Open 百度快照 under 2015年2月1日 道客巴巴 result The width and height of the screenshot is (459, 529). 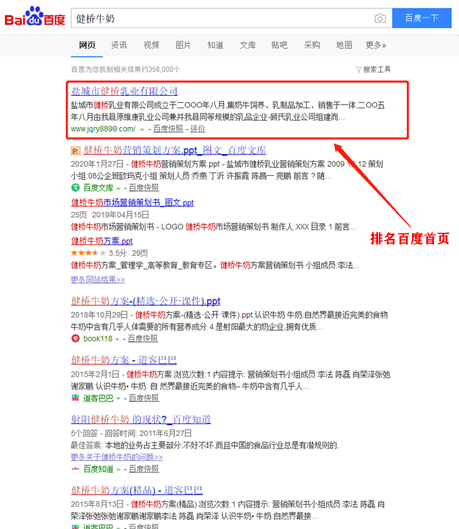pyautogui.click(x=144, y=398)
